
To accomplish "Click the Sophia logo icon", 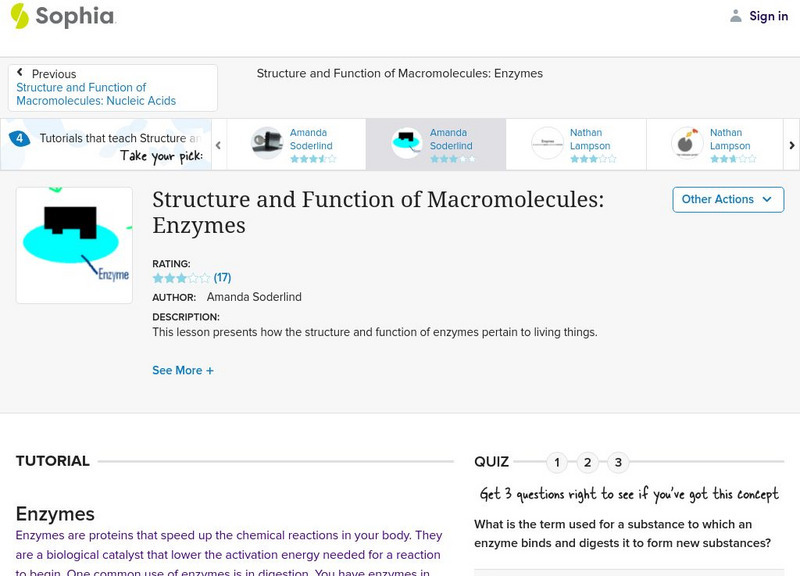I will pos(20,16).
